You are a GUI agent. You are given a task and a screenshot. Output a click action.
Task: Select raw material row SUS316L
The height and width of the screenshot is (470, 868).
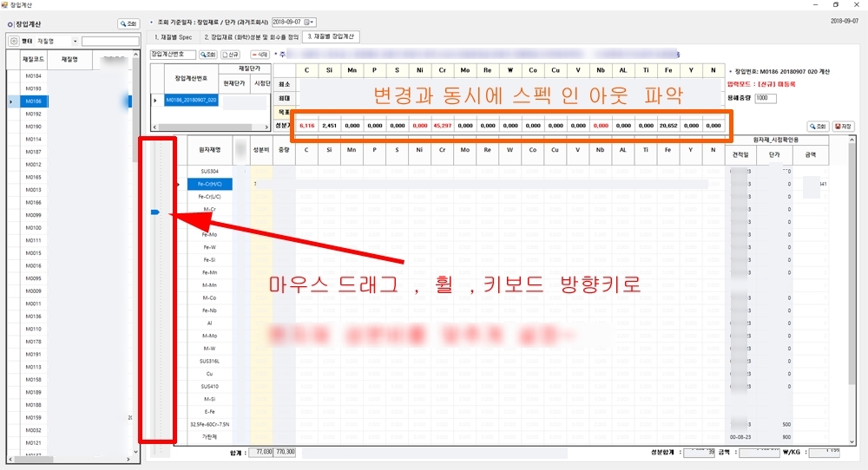point(210,361)
